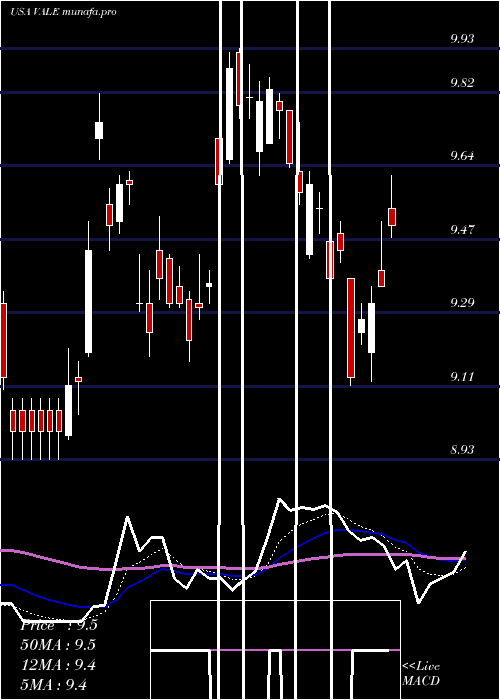The width and height of the screenshot is (500, 700).
Task: Click the 9.47 price level label
Action: pyautogui.click(x=462, y=230)
